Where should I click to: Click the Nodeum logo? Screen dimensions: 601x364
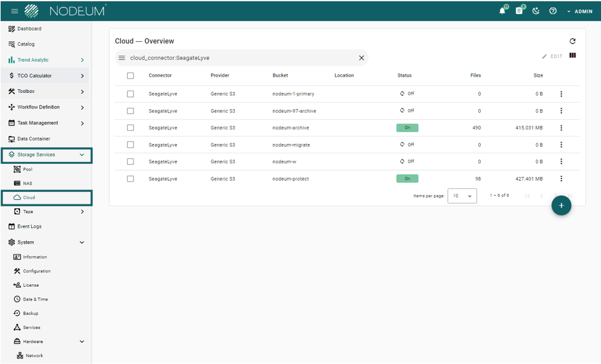(x=65, y=11)
